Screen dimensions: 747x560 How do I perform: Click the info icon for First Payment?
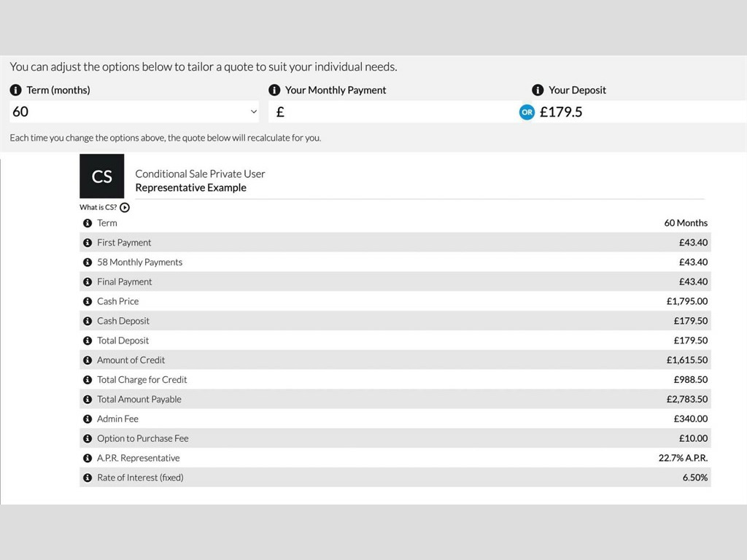coord(88,243)
